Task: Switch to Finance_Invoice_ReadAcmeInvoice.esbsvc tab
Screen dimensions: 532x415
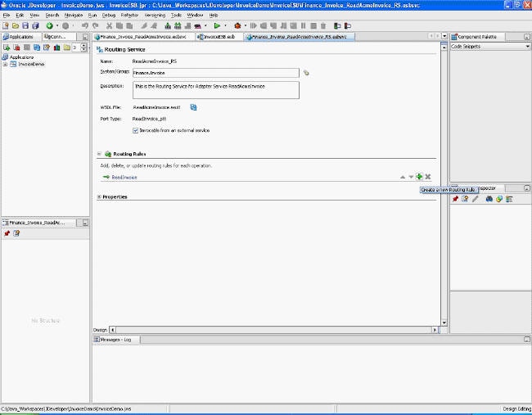Action: (x=143, y=37)
